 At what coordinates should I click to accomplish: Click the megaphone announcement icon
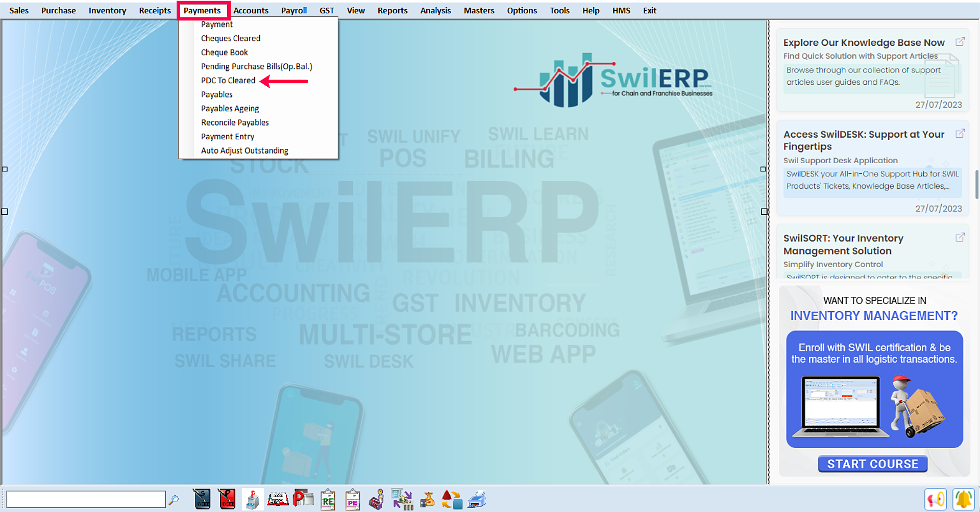pos(935,499)
